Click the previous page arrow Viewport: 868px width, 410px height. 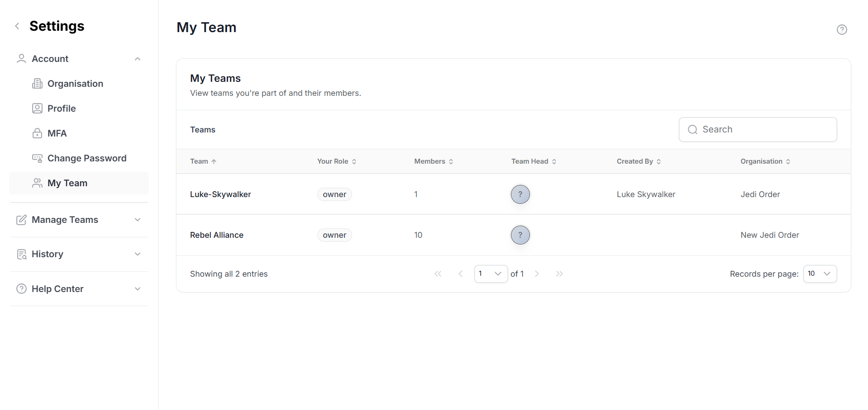(461, 274)
